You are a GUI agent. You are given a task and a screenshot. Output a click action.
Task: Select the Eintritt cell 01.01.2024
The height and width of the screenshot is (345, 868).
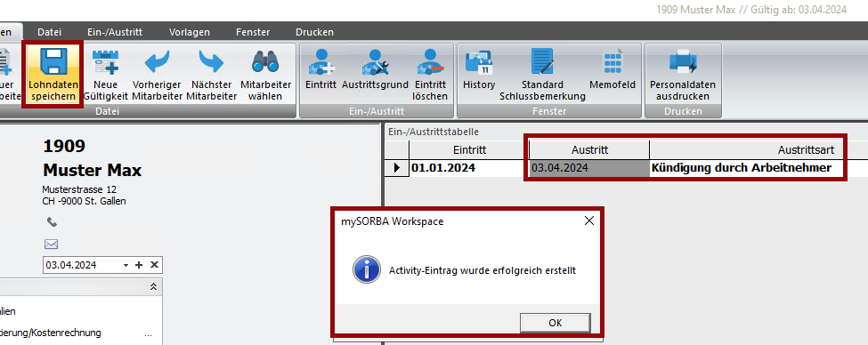tap(469, 167)
